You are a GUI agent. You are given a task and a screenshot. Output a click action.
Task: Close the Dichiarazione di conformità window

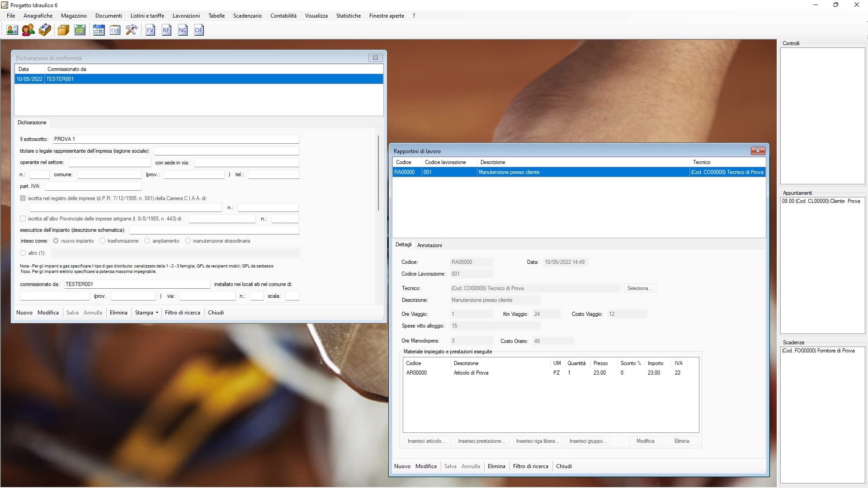click(x=375, y=58)
